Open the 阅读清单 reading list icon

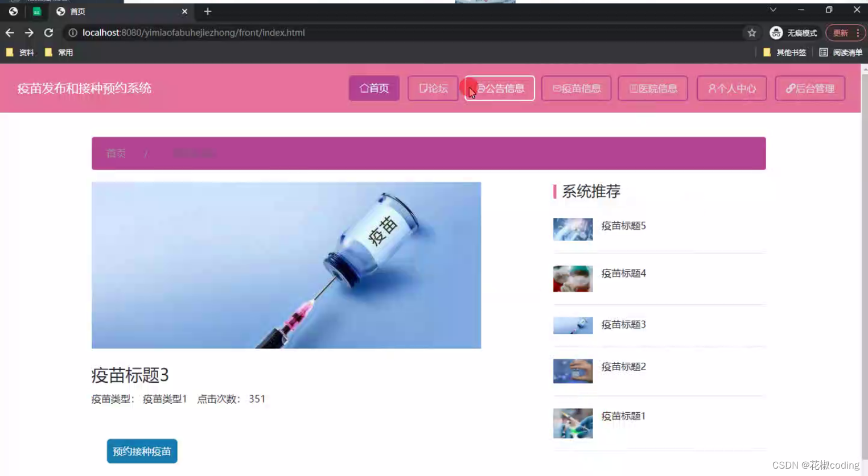point(824,52)
